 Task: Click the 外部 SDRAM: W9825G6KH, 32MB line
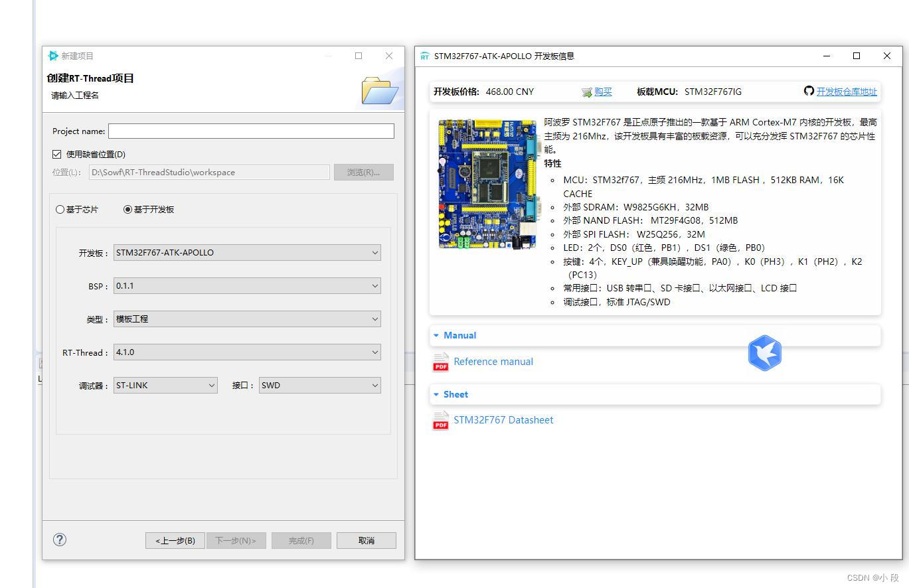636,207
